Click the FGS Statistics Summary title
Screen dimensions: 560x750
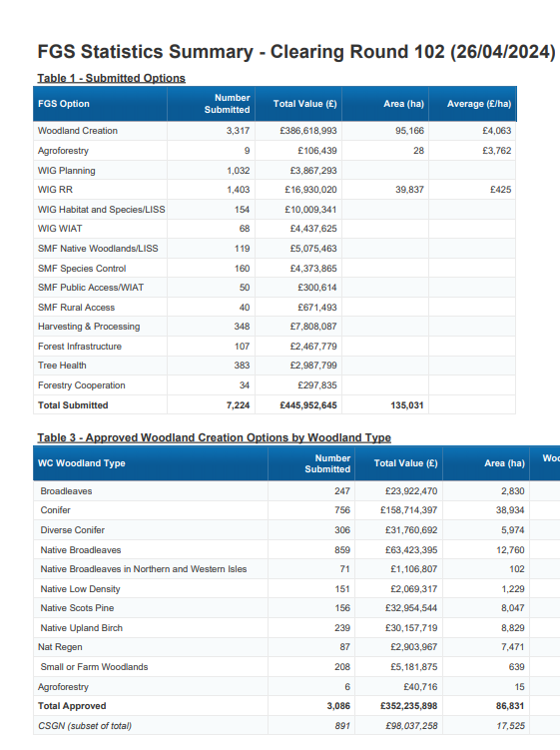296,52
